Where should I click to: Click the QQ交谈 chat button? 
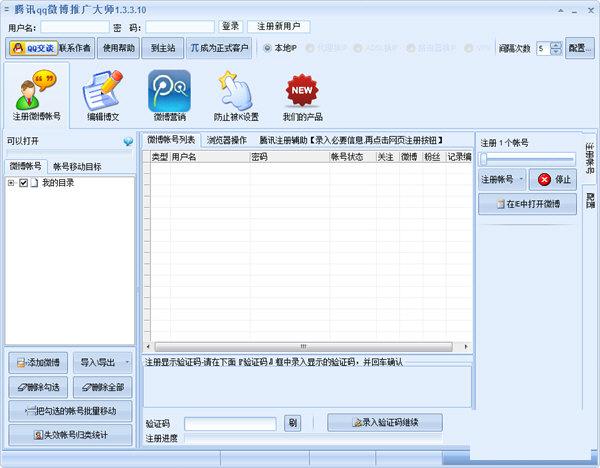(33, 47)
